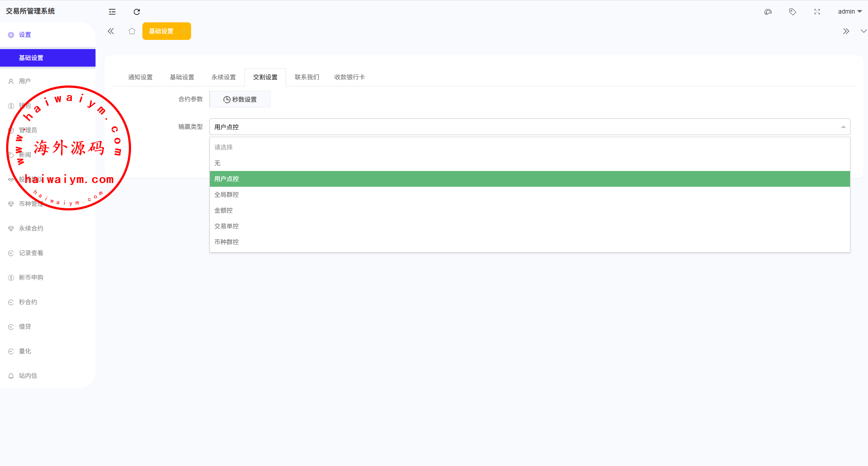868x466 pixels.
Task: Choose 币种群控 from the list
Action: click(227, 242)
